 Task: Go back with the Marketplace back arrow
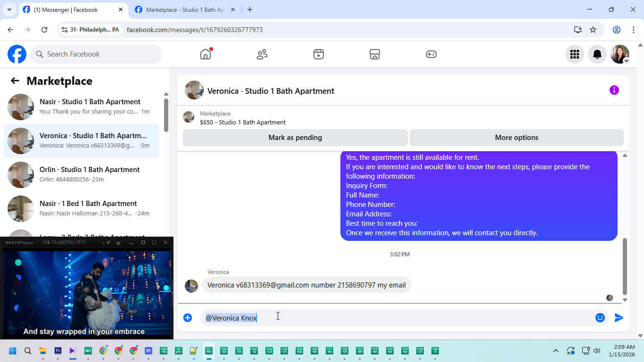pos(15,81)
